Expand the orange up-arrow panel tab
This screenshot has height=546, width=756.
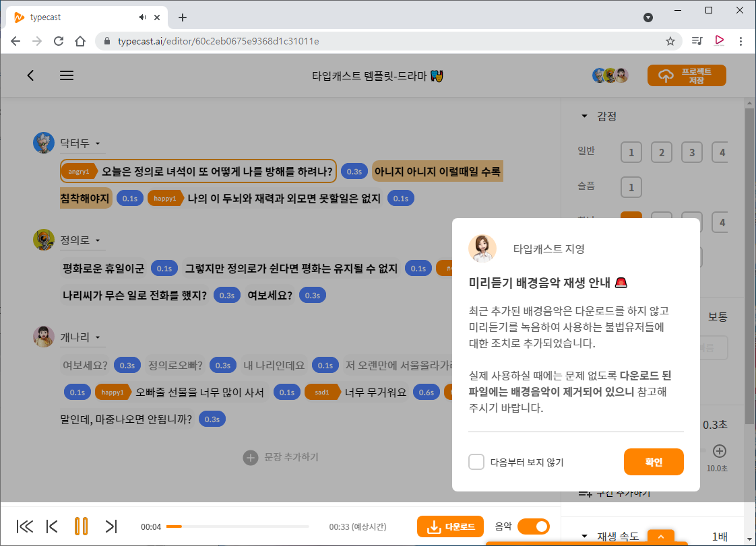(661, 537)
